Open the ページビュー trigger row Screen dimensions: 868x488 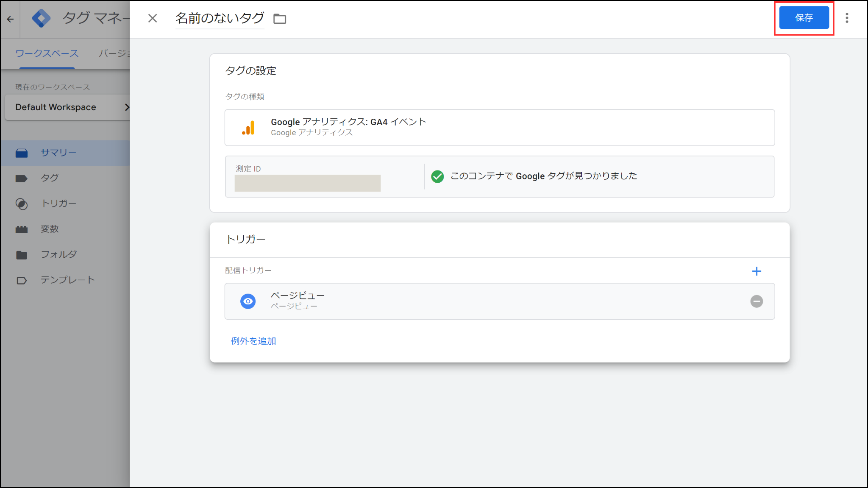pyautogui.click(x=500, y=301)
